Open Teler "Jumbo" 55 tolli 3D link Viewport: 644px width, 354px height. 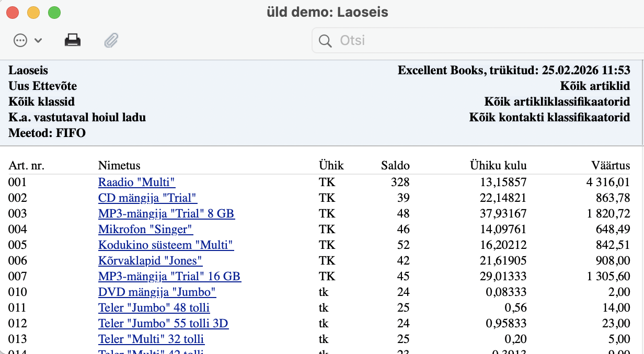tap(163, 323)
